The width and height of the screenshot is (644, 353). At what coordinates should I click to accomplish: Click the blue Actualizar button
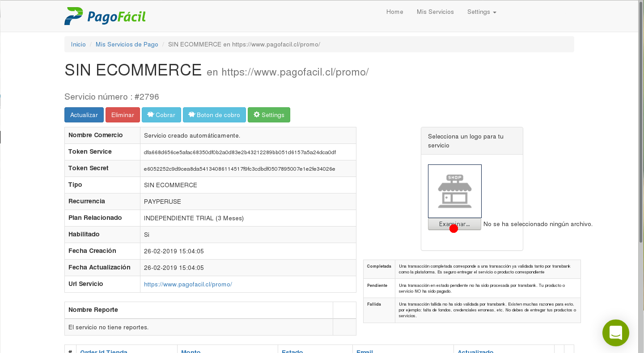click(x=84, y=115)
